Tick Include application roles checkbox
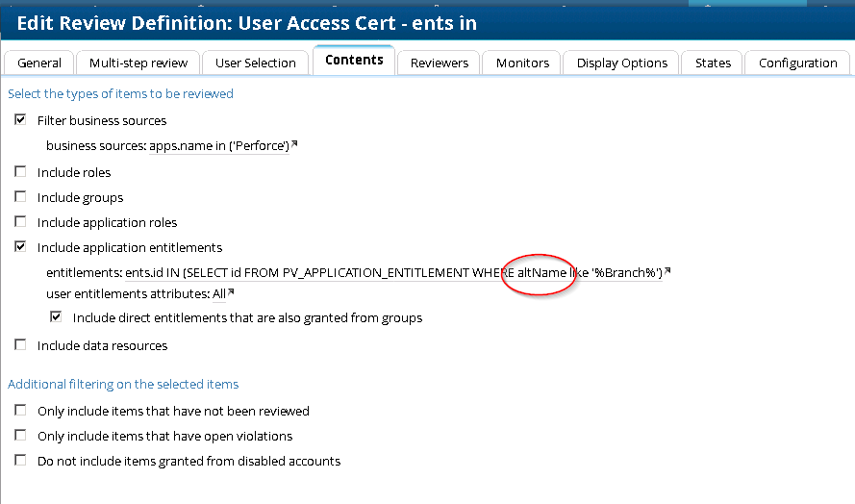This screenshot has height=504, width=855. [x=21, y=222]
